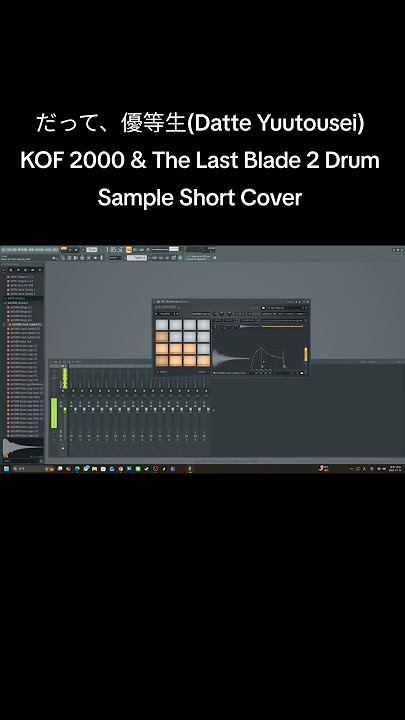Select Bank A in FPC

pos(163,372)
